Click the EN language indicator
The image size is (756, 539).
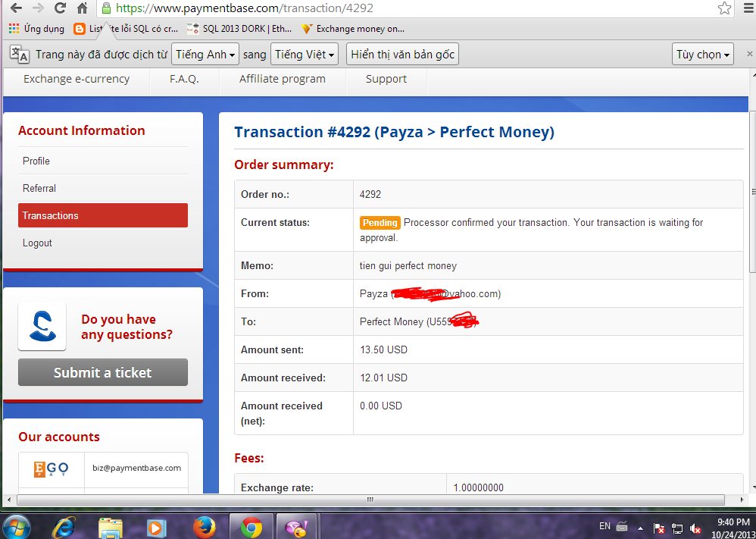click(604, 526)
